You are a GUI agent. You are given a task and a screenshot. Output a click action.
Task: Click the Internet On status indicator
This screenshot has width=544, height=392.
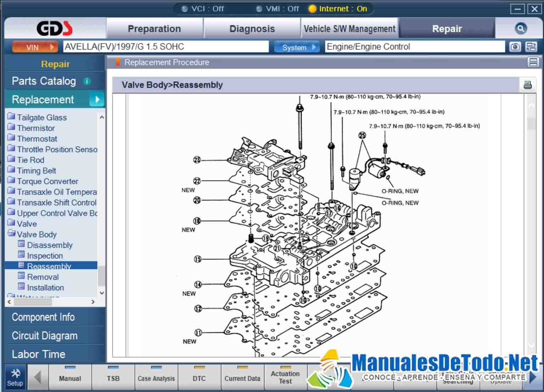point(338,9)
